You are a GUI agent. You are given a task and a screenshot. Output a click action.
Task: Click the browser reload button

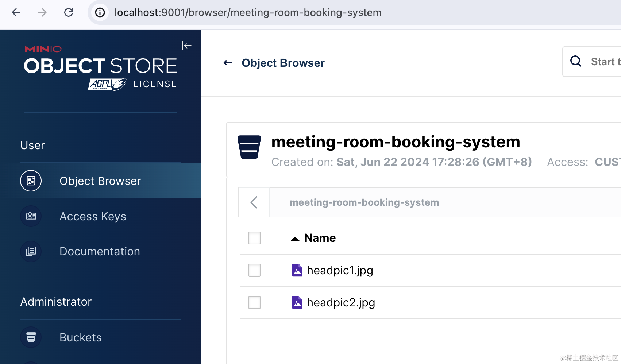click(x=69, y=12)
